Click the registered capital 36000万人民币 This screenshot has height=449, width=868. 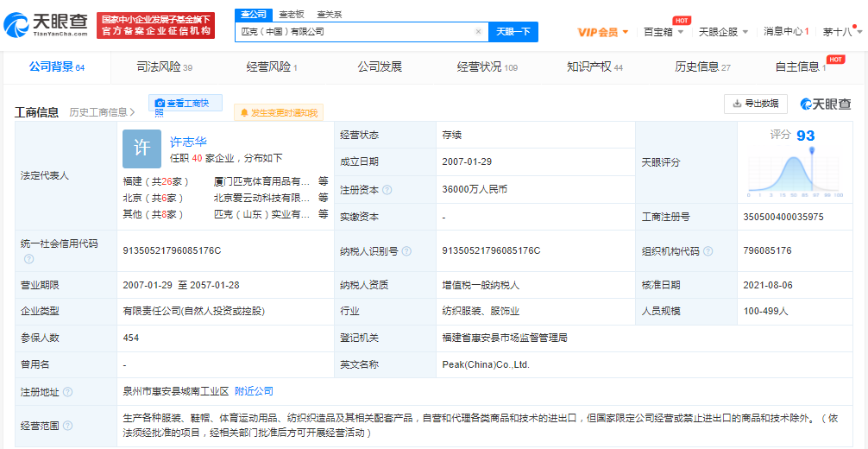click(x=475, y=190)
